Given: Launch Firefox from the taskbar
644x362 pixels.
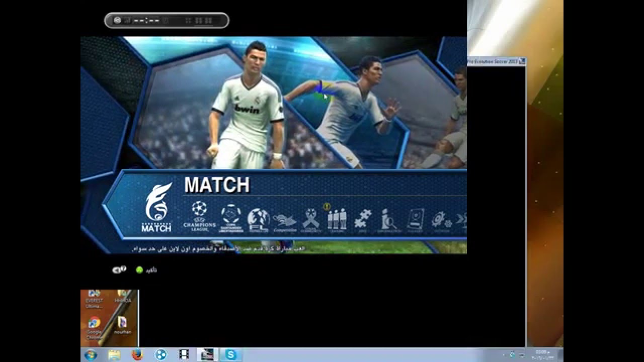Looking at the screenshot, I should tap(137, 355).
